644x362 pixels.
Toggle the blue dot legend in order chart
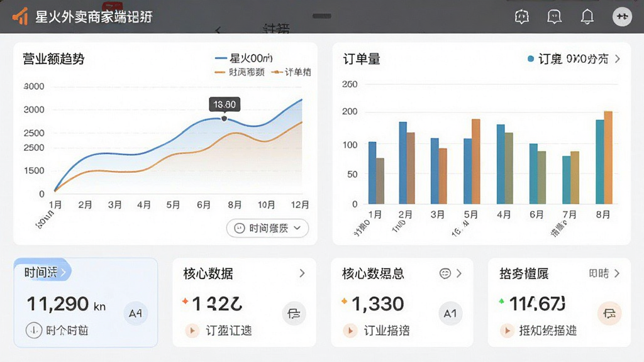tap(568, 58)
